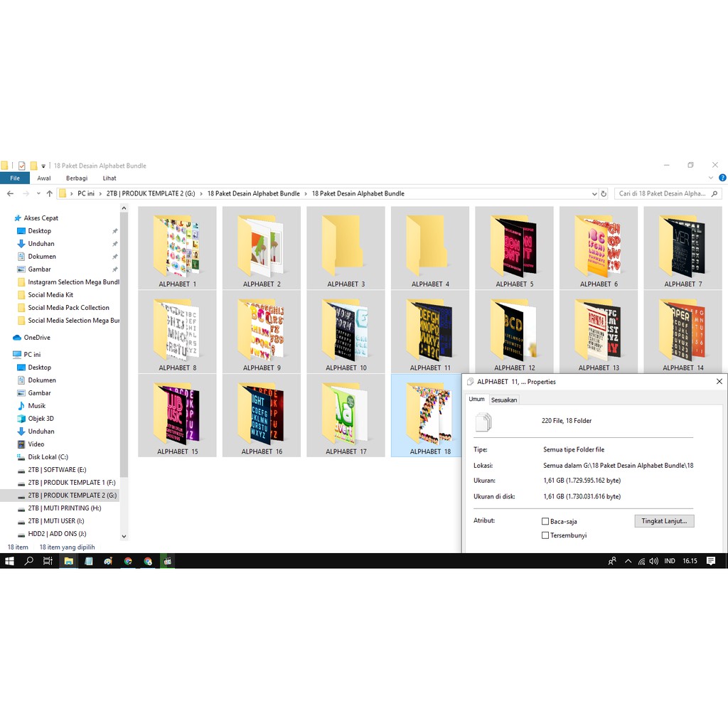Select the ALPHABET 17 folder
This screenshot has height=728, width=728.
346,415
